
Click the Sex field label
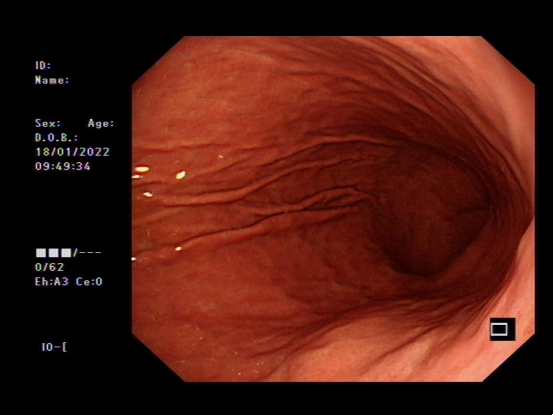[x=48, y=123]
